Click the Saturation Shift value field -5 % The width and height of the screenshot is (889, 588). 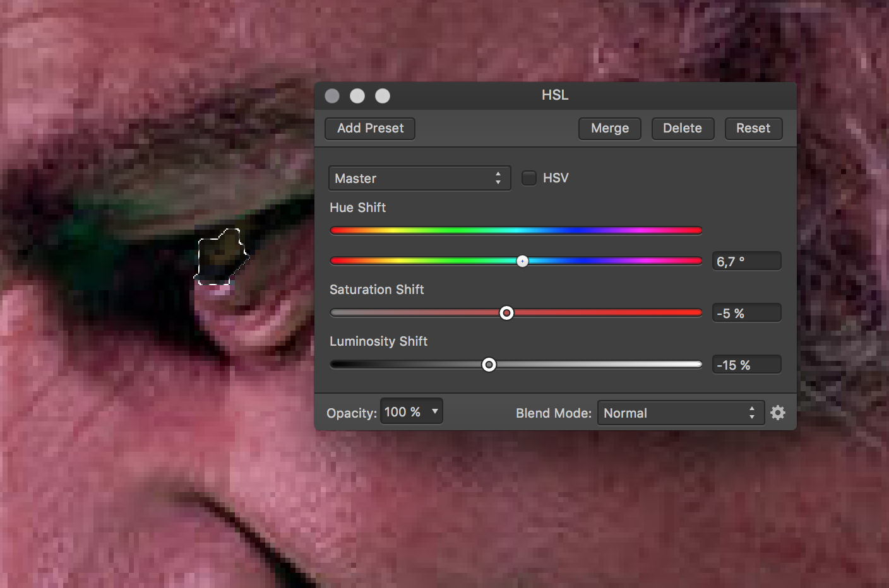747,313
